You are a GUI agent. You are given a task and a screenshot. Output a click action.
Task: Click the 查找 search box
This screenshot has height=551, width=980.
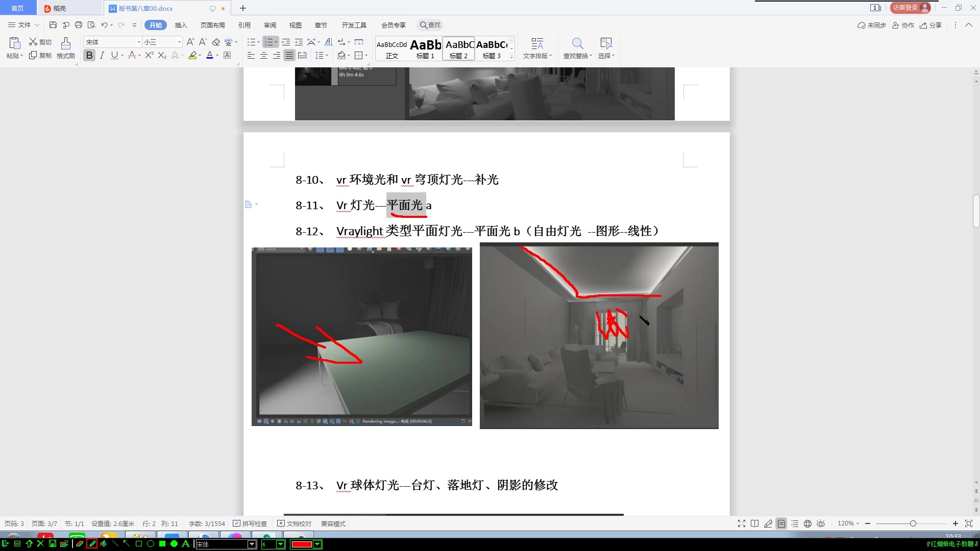pos(430,25)
